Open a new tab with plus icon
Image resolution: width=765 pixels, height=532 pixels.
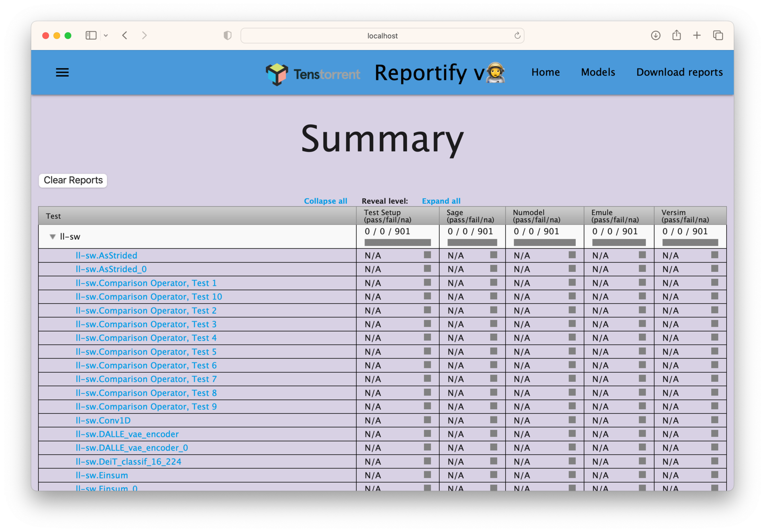[697, 35]
